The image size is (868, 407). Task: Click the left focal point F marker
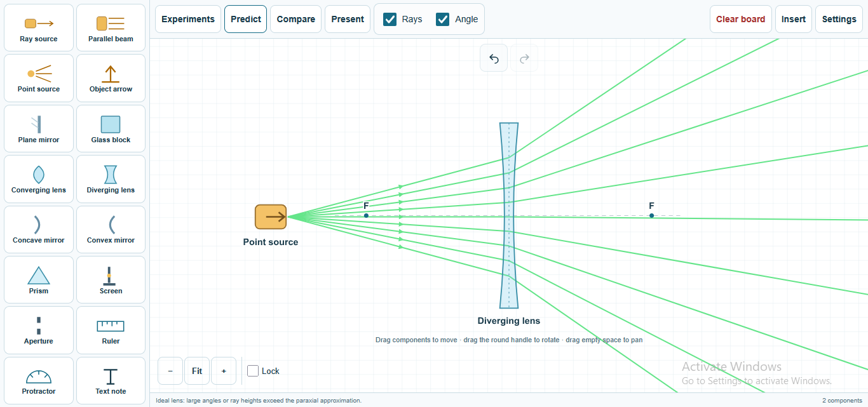(366, 215)
